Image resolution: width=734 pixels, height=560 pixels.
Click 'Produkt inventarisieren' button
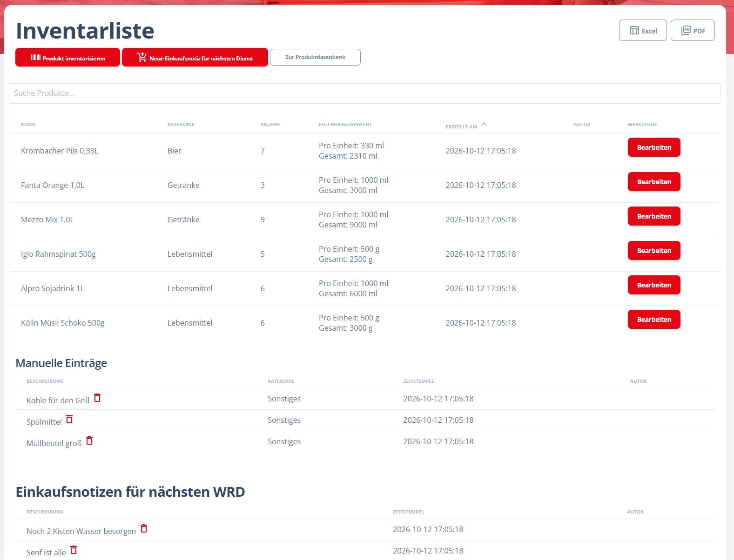67,58
